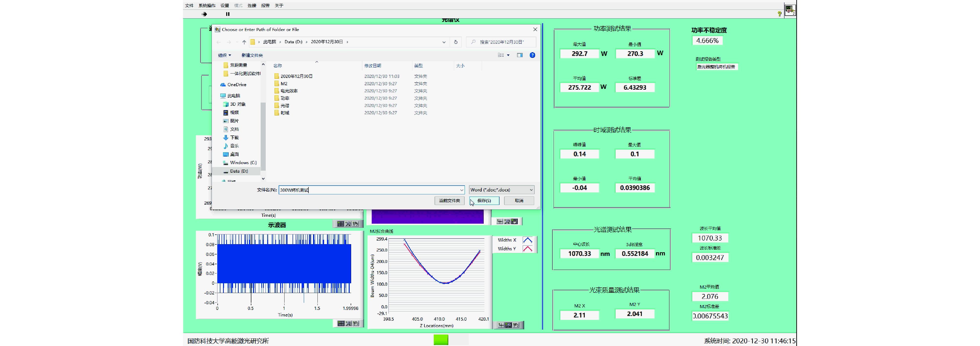Screen dimensions: 980x346
Task: Click zoom tool in M2 curve palette
Action: [508, 325]
